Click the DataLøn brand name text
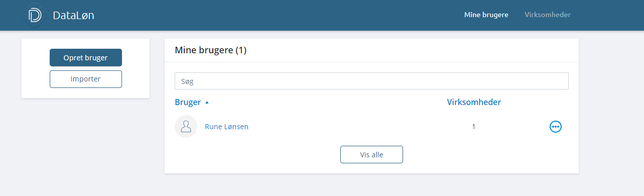Image resolution: width=644 pixels, height=196 pixels. point(73,16)
